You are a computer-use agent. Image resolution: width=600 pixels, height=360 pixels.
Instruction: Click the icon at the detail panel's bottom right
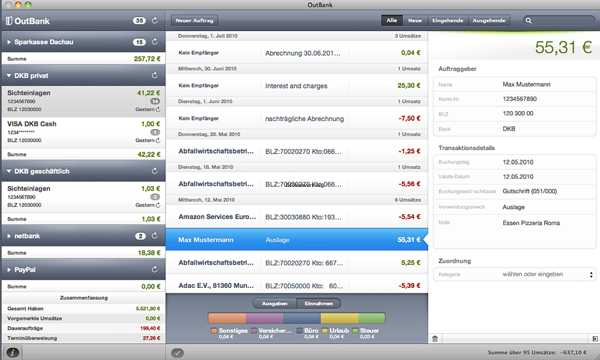pos(595,339)
